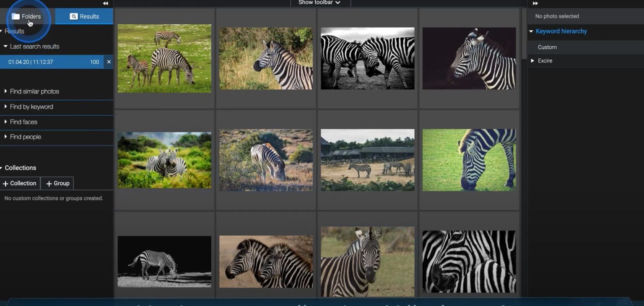The height and width of the screenshot is (306, 644).
Task: Expand the Find people section
Action: pyautogui.click(x=6, y=137)
